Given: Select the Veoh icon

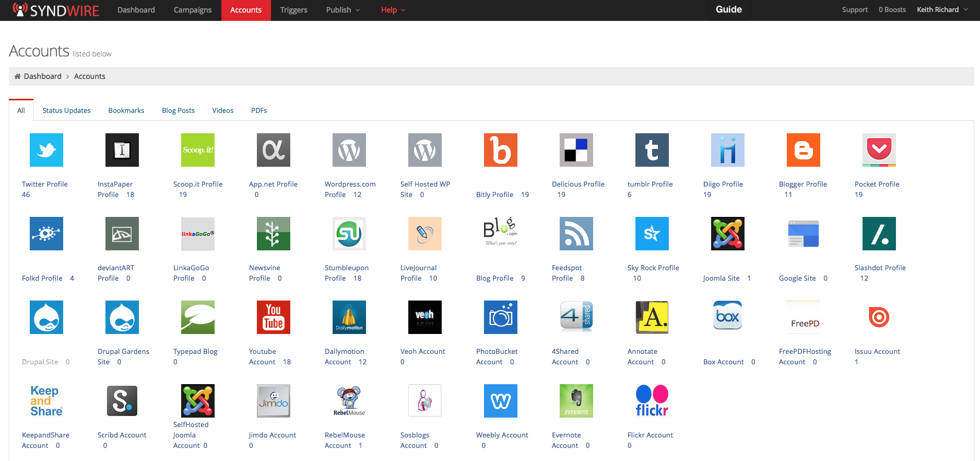Looking at the screenshot, I should coord(425,317).
